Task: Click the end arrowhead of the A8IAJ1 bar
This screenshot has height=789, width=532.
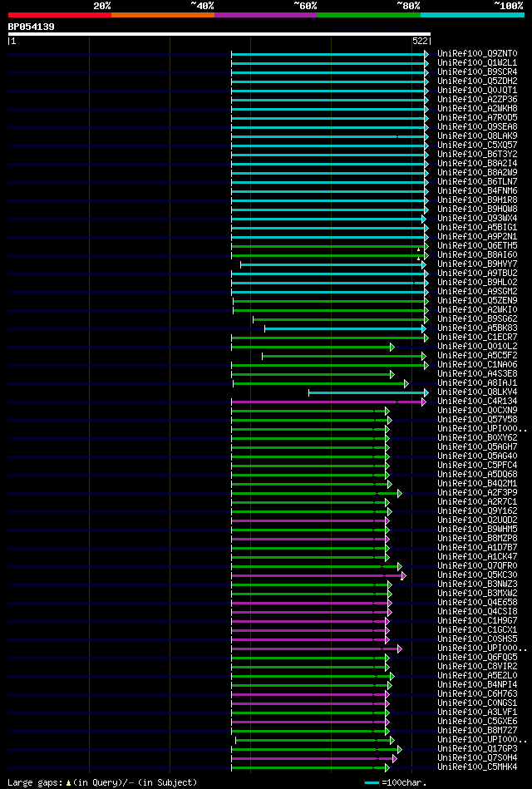Action: point(406,383)
